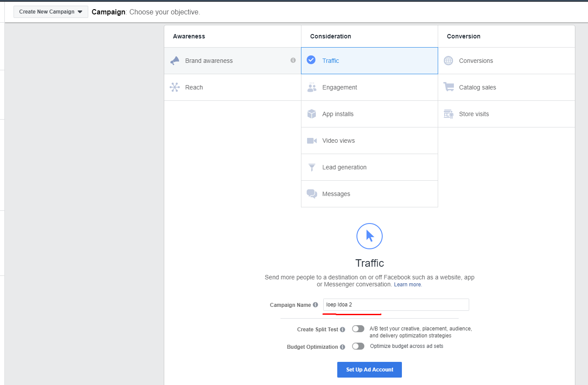588x385 pixels.
Task: Click the Campaign Name text field
Action: click(396, 305)
